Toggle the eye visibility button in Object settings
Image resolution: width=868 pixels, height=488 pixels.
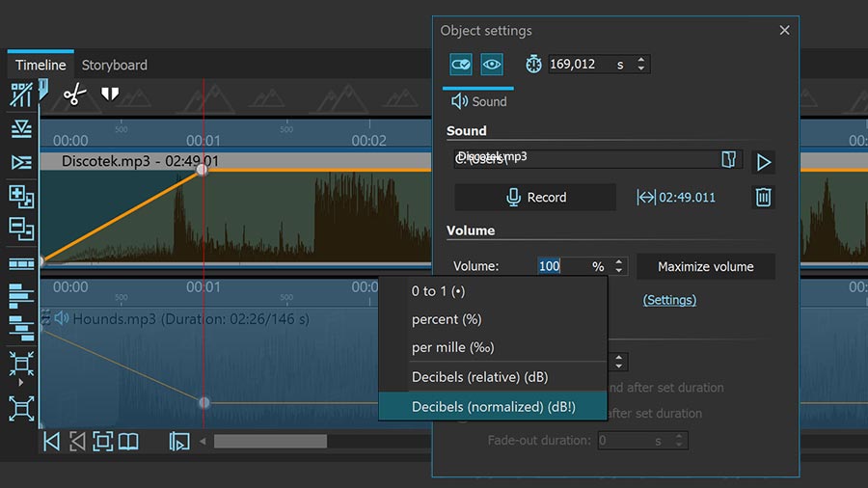click(492, 64)
